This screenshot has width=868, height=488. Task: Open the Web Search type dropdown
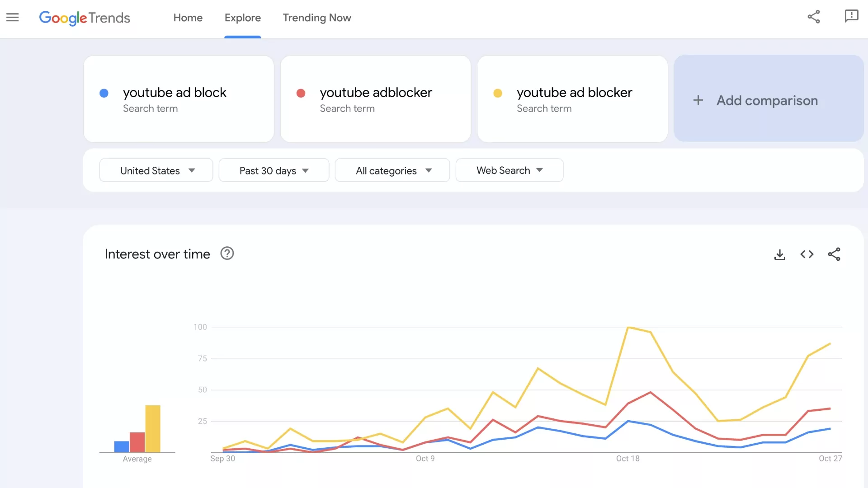click(x=509, y=170)
